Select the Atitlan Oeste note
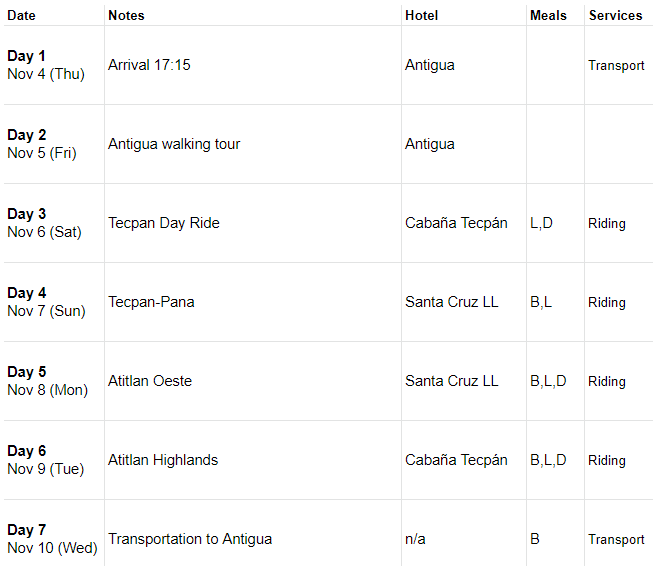 coord(150,381)
